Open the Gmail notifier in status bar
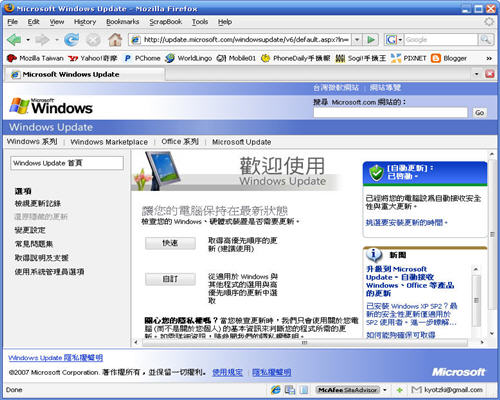Viewport: 500px width, 400px height. click(x=447, y=389)
